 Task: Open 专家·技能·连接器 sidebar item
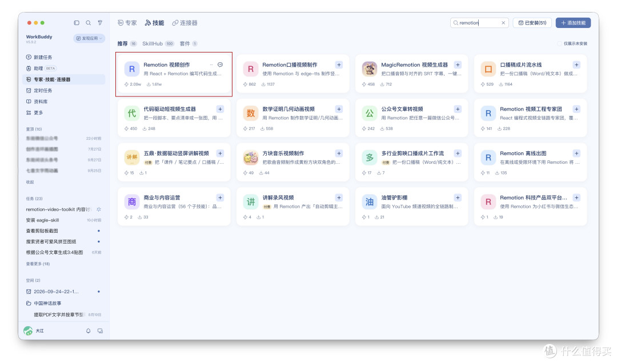[x=64, y=79]
